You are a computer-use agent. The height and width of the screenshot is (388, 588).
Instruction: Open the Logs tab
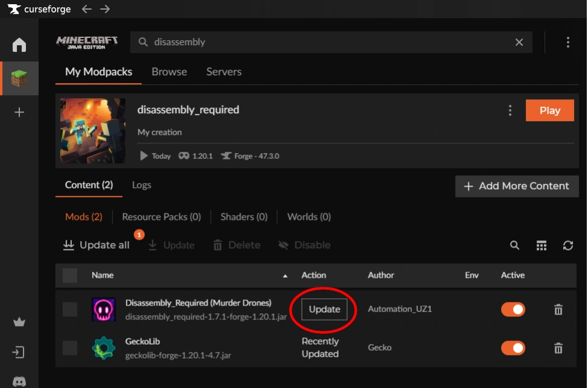[142, 185]
